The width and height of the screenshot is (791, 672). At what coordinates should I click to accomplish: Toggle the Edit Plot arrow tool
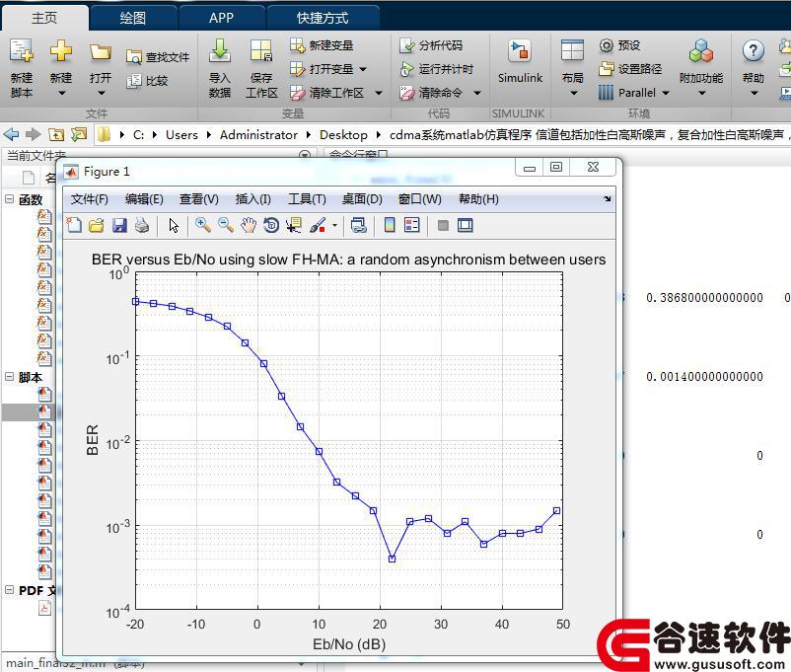[174, 225]
